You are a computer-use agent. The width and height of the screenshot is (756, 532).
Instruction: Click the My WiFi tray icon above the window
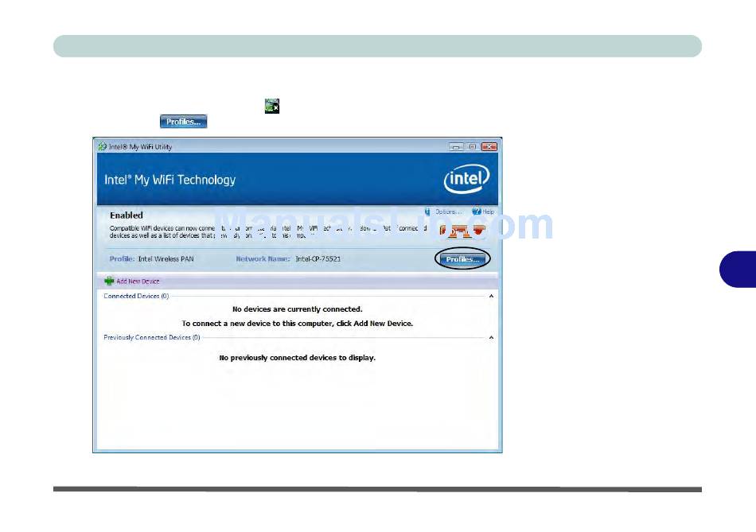click(x=272, y=106)
